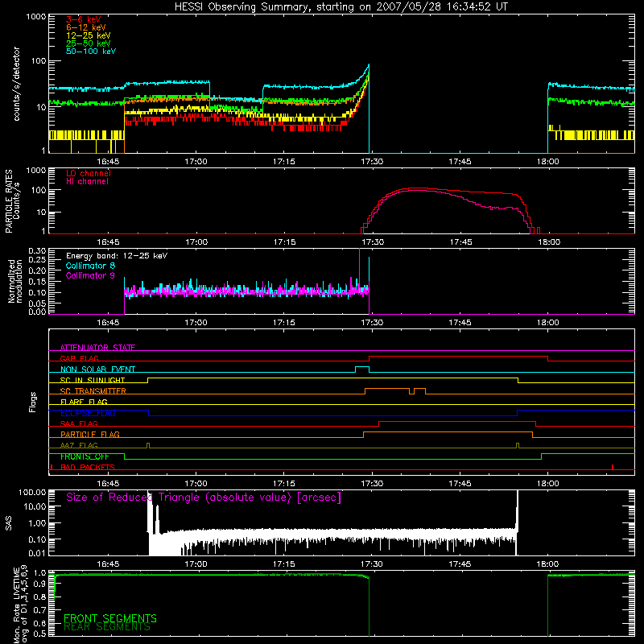Click the GAP_FLAG label
Screen dimensions: 644x644
79,358
